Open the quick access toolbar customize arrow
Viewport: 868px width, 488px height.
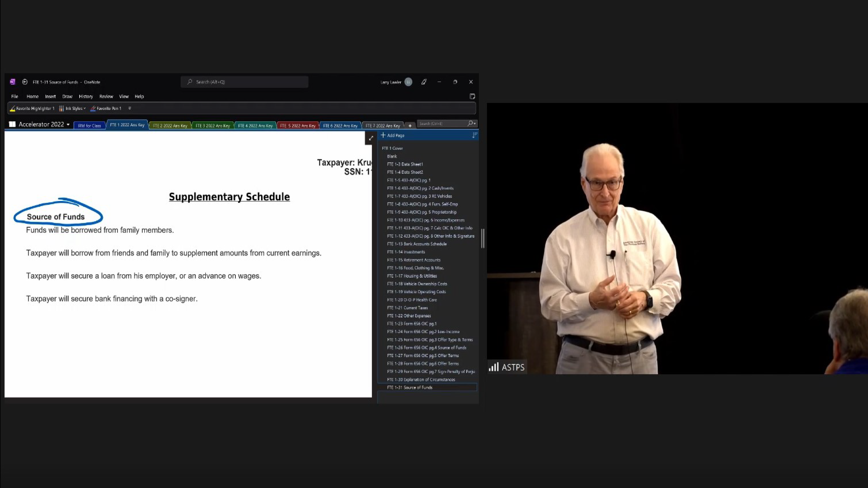point(130,108)
